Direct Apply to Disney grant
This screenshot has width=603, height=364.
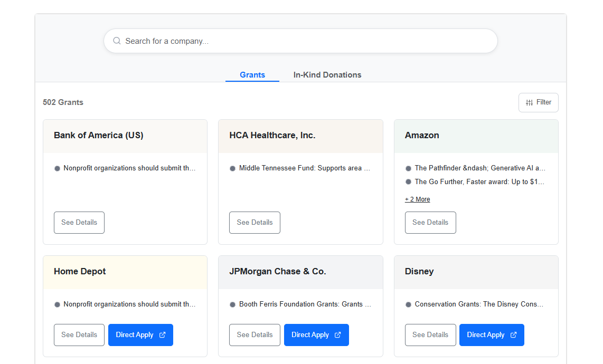pos(492,334)
